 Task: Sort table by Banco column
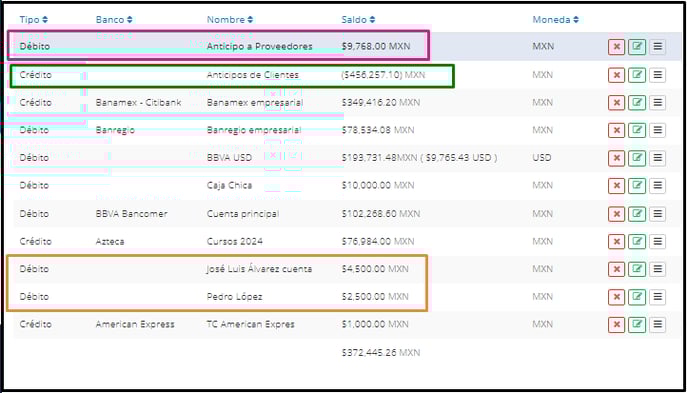114,20
